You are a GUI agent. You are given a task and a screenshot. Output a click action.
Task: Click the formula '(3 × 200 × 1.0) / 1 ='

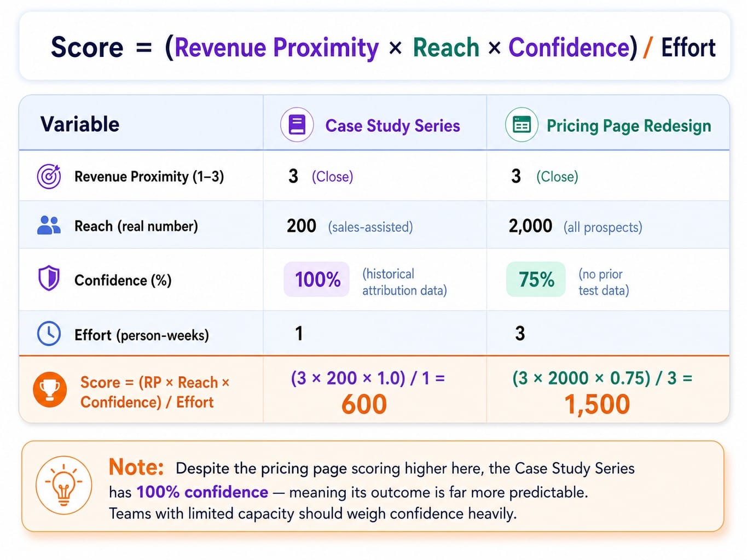click(x=368, y=378)
